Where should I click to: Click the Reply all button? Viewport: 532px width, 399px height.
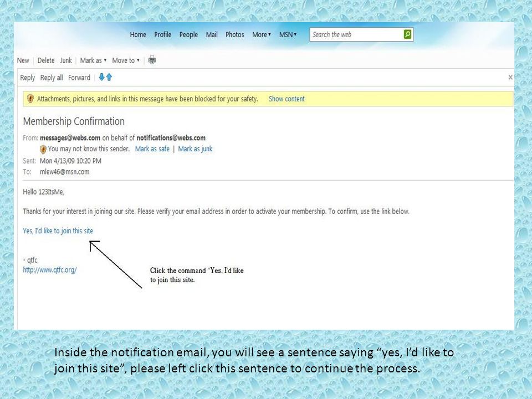point(52,78)
